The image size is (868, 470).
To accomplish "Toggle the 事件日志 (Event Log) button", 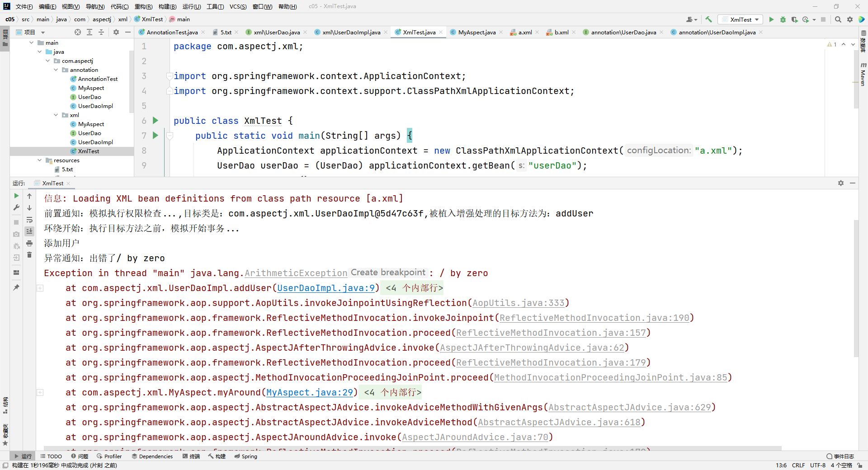I will [840, 456].
